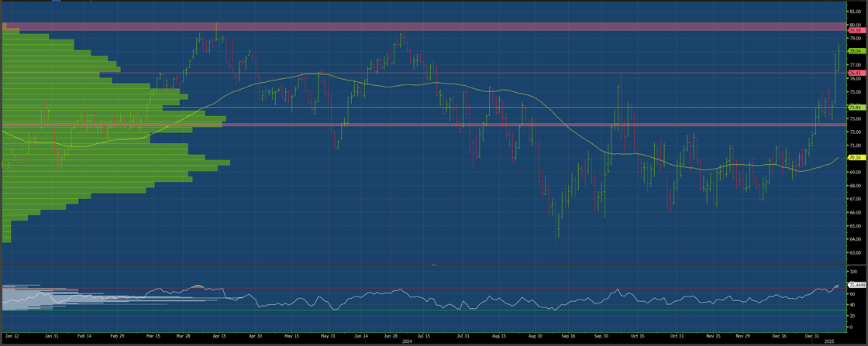Viewport: 868px width, 346px height.
Task: Click the Oct 15 date label
Action: click(637, 335)
